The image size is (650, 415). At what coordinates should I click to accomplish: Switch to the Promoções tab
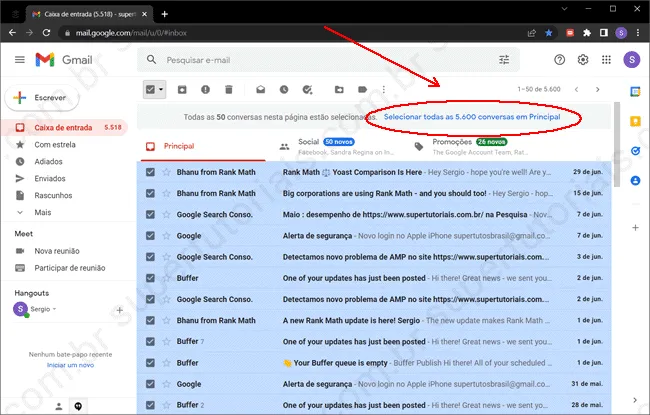pyautogui.click(x=471, y=146)
